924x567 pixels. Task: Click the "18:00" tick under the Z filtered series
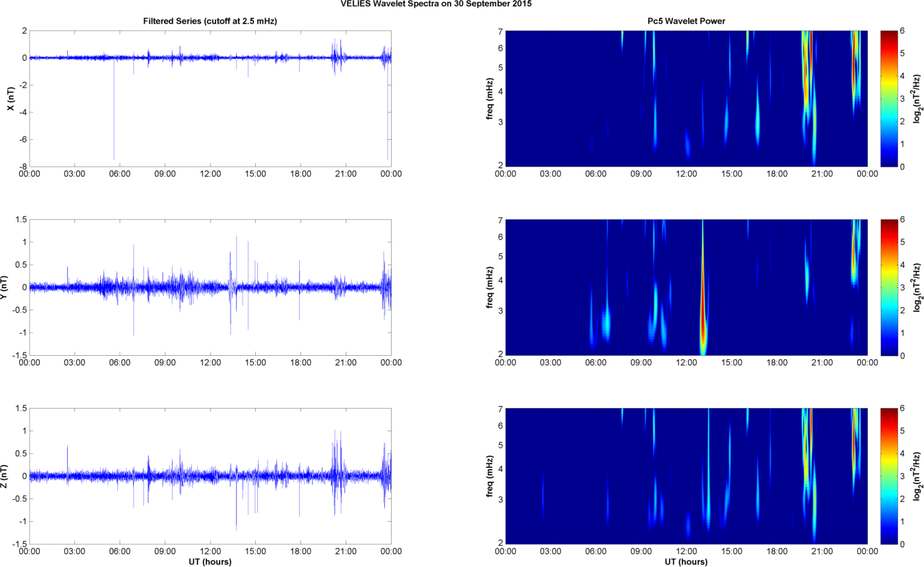pyautogui.click(x=300, y=551)
